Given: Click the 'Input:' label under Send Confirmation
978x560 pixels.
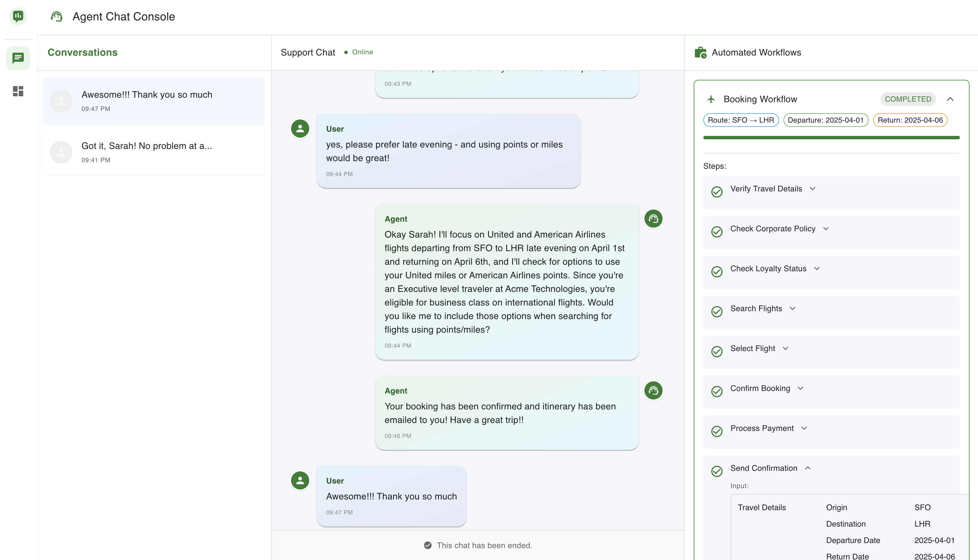Looking at the screenshot, I should [739, 486].
